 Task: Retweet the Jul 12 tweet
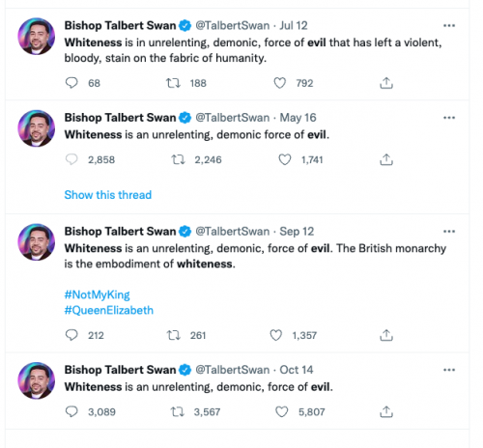[x=173, y=83]
